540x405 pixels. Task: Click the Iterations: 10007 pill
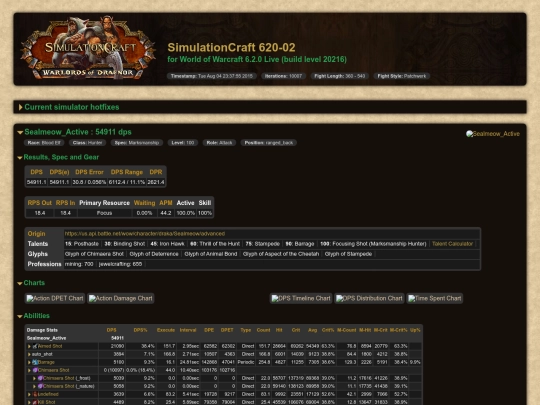(x=283, y=76)
